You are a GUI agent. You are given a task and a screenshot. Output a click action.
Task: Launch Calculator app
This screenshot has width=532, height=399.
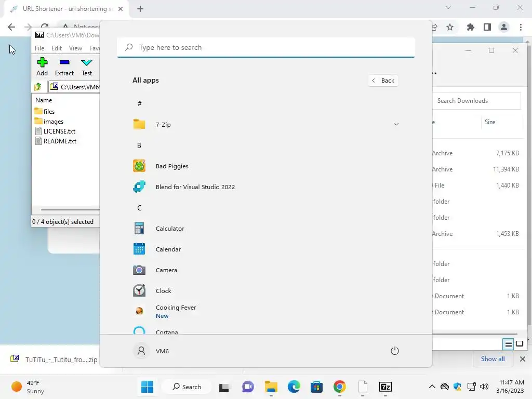[x=265, y=229]
